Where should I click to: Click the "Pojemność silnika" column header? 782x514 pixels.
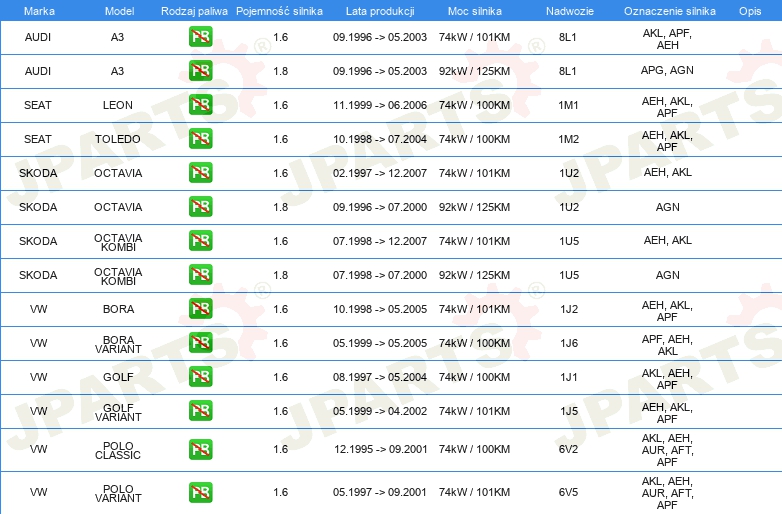[x=279, y=11]
